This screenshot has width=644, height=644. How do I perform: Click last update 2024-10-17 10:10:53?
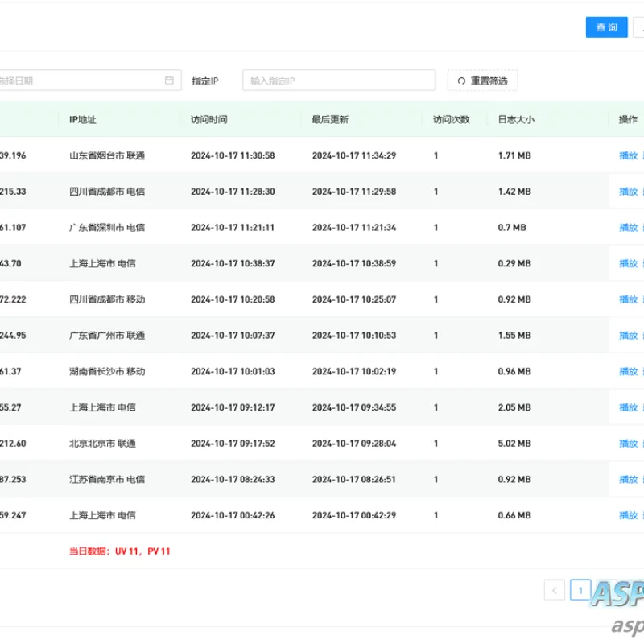coord(354,336)
